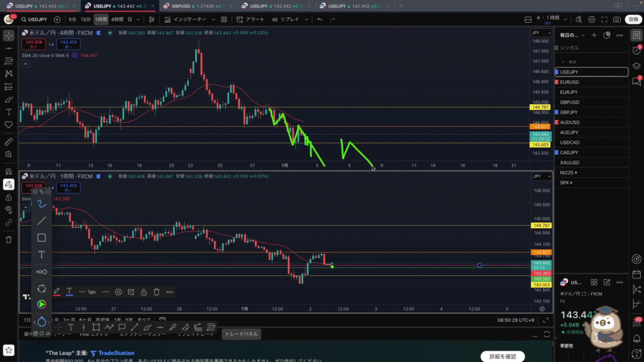The height and width of the screenshot is (362, 644).
Task: Switch to the first USDJPY browser tab
Action: point(41,6)
